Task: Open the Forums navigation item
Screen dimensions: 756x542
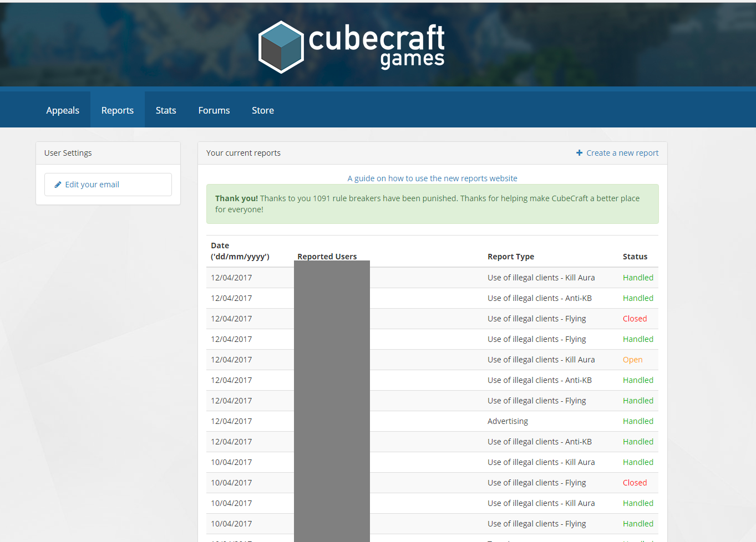Action: [x=214, y=110]
